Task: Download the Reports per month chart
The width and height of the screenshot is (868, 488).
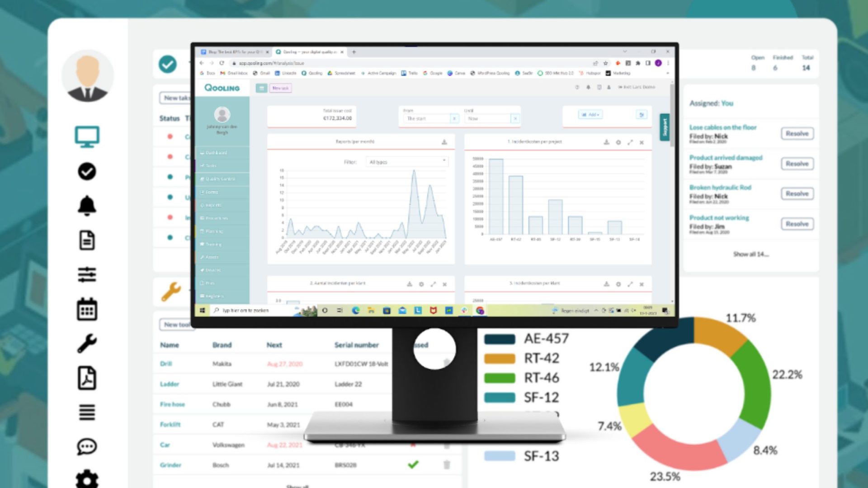Action: pos(444,142)
